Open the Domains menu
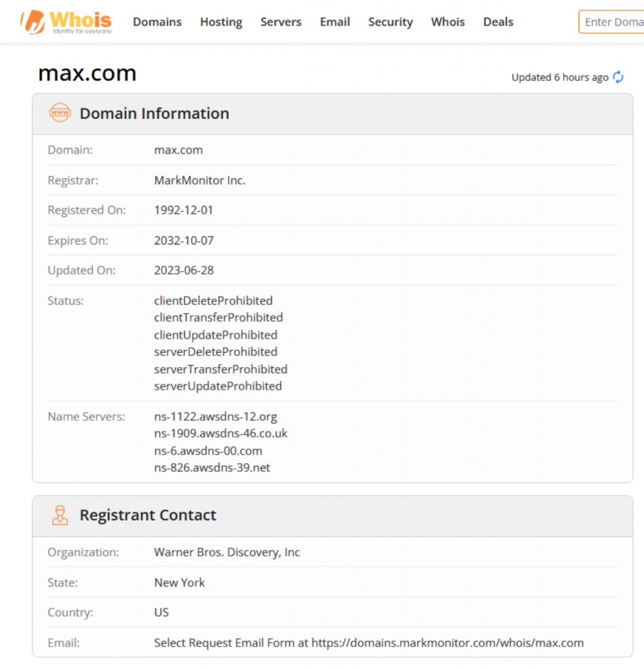The height and width of the screenshot is (669, 644). pos(157,22)
